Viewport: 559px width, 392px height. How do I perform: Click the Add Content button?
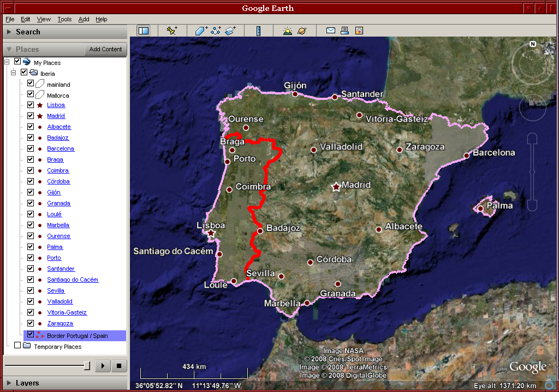click(x=105, y=49)
